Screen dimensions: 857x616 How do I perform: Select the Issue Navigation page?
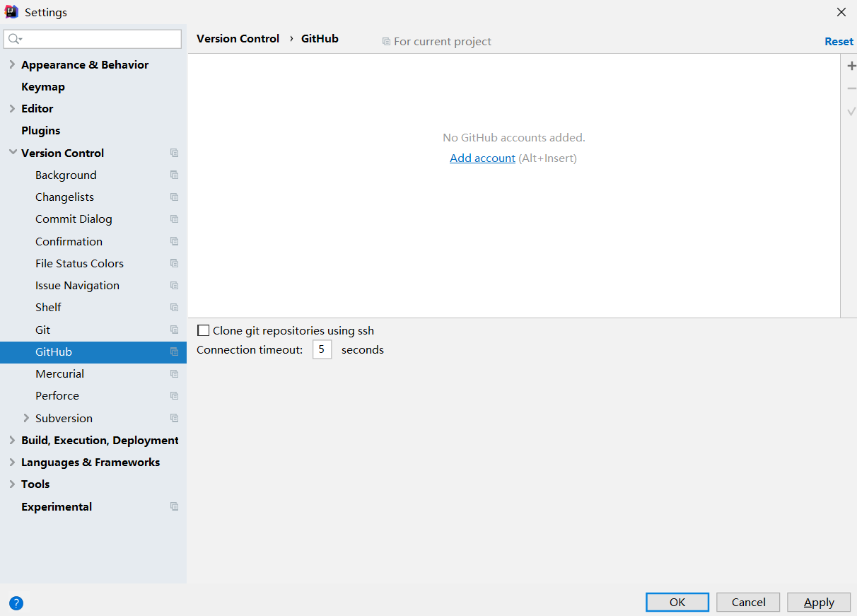(77, 285)
